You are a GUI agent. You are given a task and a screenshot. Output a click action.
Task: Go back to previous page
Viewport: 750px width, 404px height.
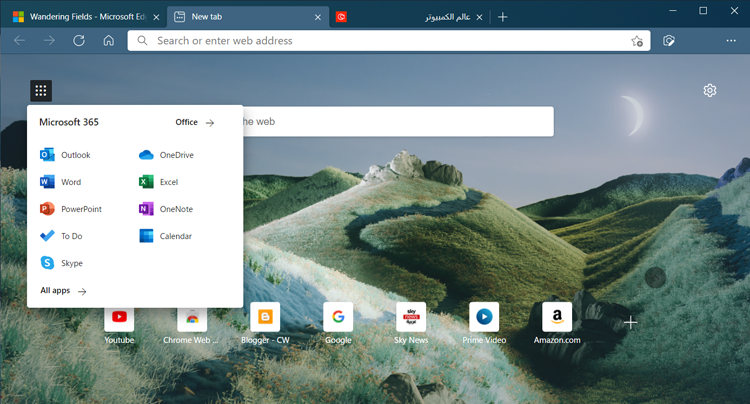(20, 41)
